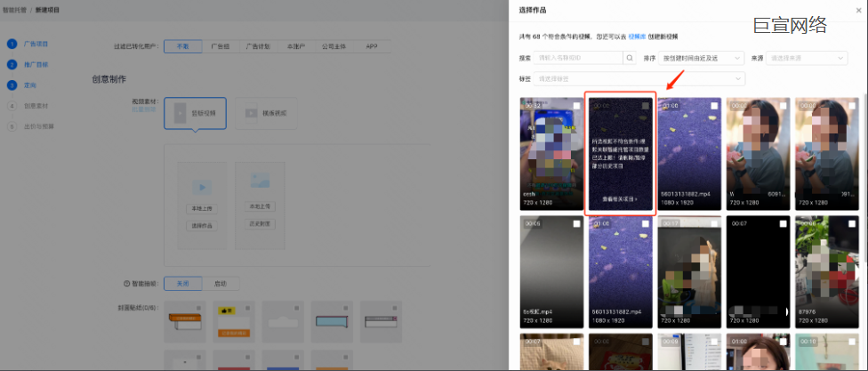Select 本账户 filter option
The width and height of the screenshot is (868, 371).
(x=296, y=46)
